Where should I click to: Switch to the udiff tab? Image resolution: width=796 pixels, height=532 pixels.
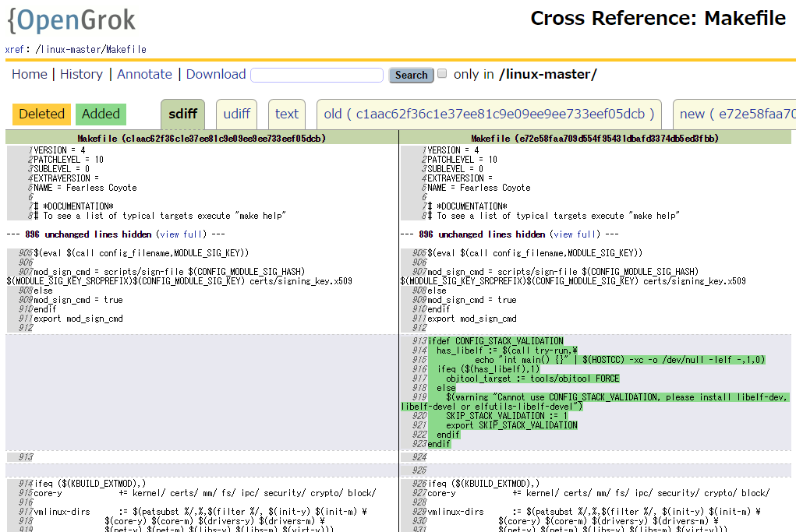point(236,114)
